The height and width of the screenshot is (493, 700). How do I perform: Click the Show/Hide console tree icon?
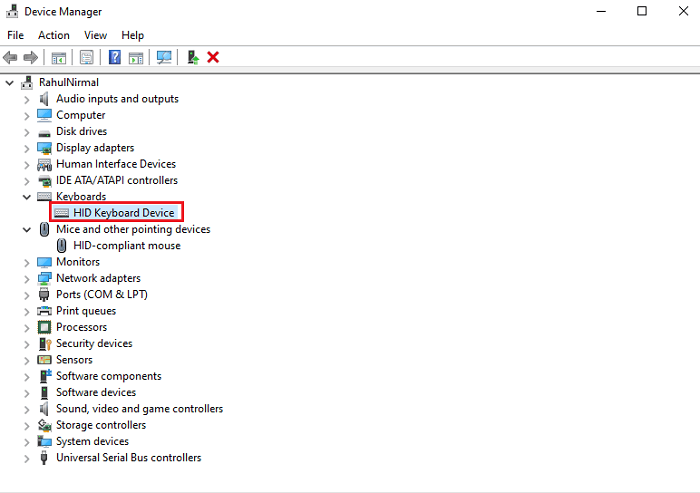59,58
